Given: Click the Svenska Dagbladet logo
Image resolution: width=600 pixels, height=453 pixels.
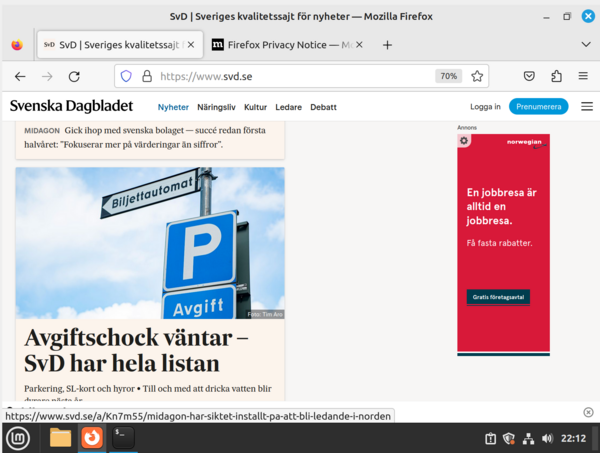Looking at the screenshot, I should pos(72,106).
